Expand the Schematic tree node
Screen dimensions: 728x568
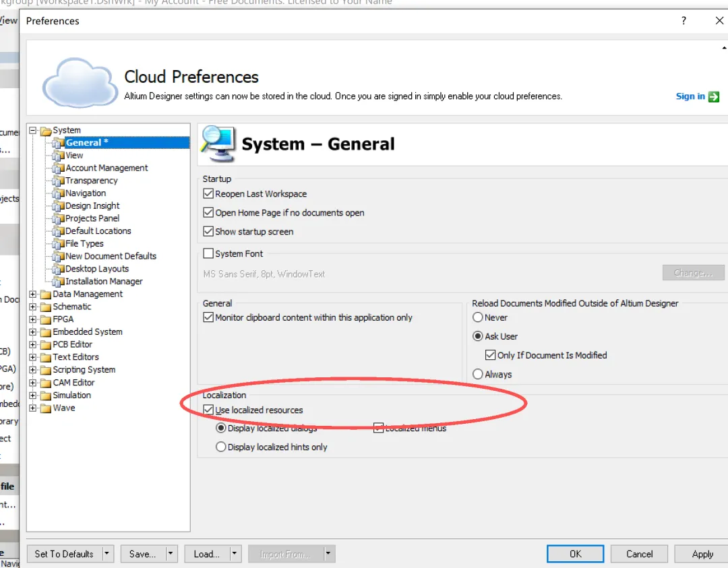[32, 307]
